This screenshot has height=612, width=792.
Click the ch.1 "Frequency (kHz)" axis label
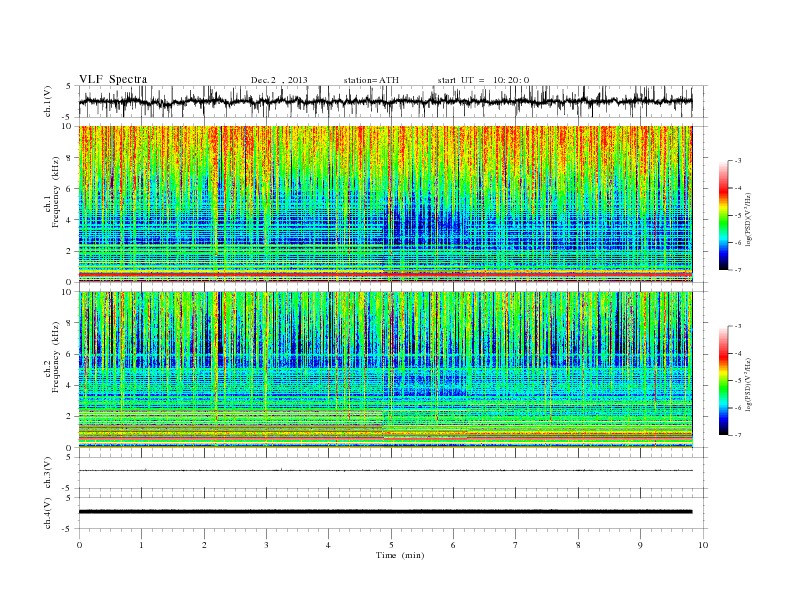coord(53,192)
